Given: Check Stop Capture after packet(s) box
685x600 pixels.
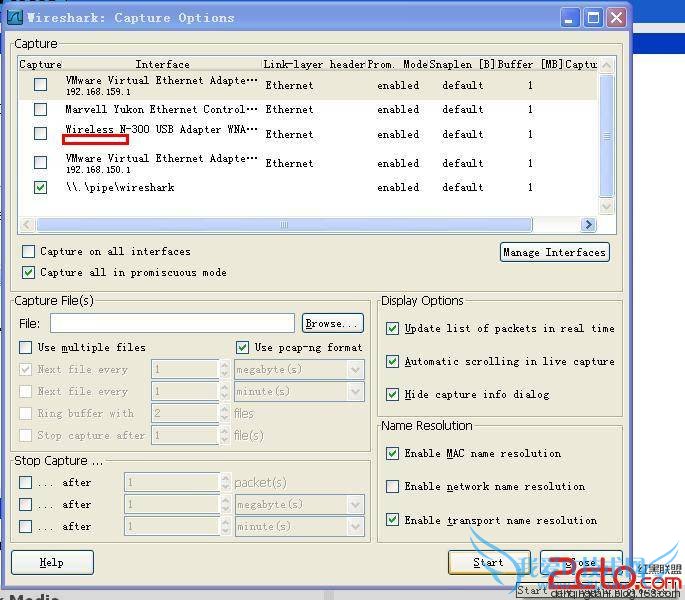Looking at the screenshot, I should click(x=26, y=482).
